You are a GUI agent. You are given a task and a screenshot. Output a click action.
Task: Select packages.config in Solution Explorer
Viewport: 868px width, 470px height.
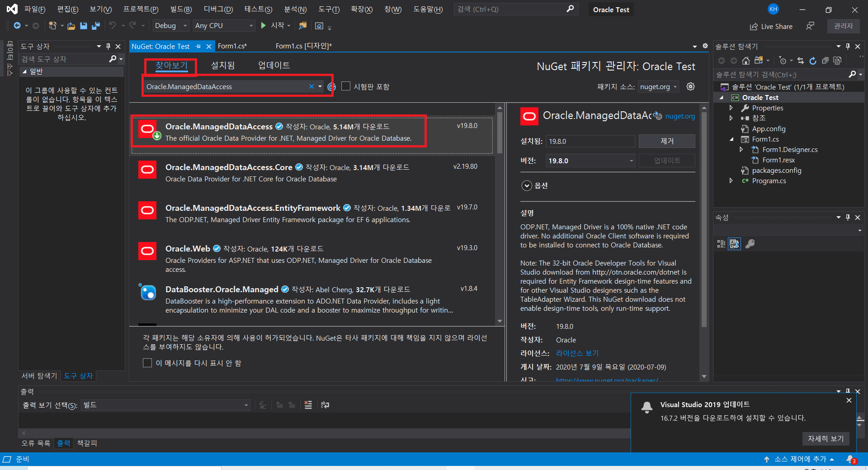pos(776,170)
